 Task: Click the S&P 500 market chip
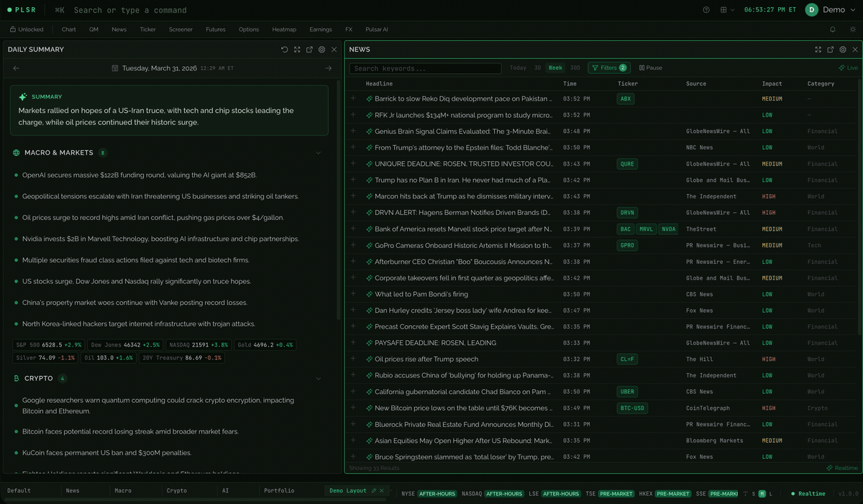50,345
